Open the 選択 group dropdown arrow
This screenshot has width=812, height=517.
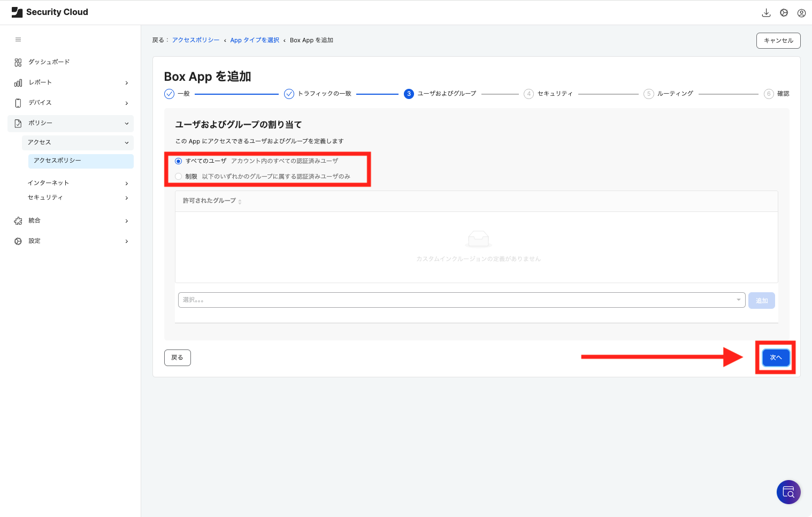pyautogui.click(x=739, y=300)
